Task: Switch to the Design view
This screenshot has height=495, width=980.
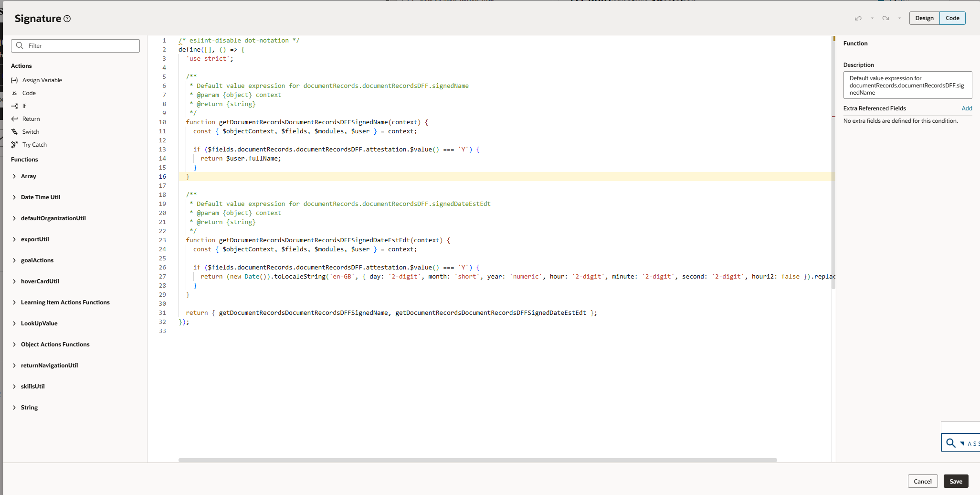Action: (924, 18)
